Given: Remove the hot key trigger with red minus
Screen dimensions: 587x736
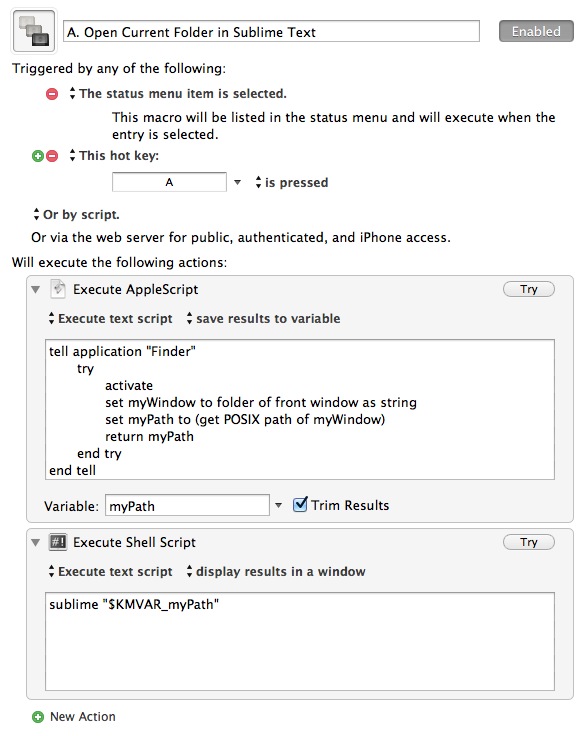Looking at the screenshot, I should [x=52, y=156].
